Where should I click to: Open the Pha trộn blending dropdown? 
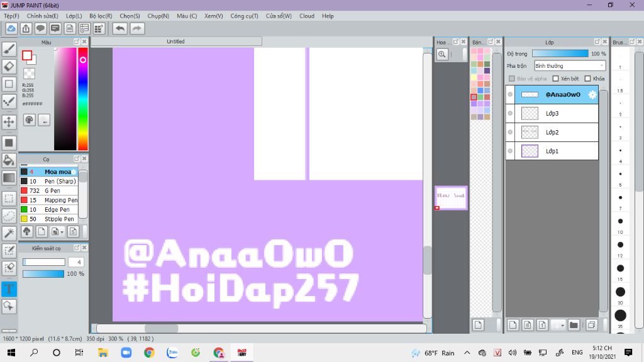(570, 65)
